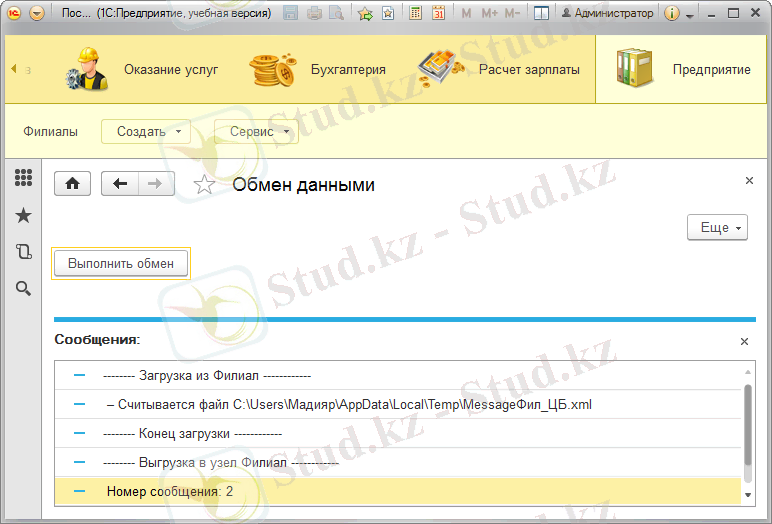Expand the small arrow next to info icon
This screenshot has width=772, height=524.
(689, 16)
